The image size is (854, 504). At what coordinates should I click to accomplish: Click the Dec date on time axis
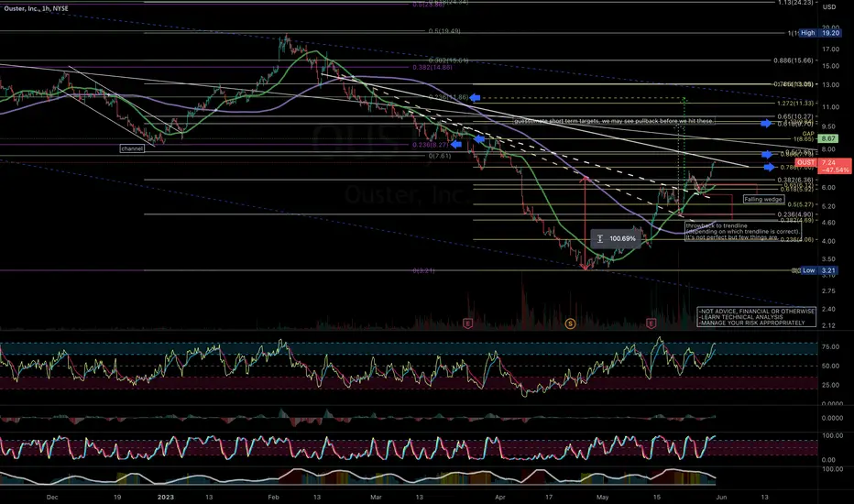52,497
